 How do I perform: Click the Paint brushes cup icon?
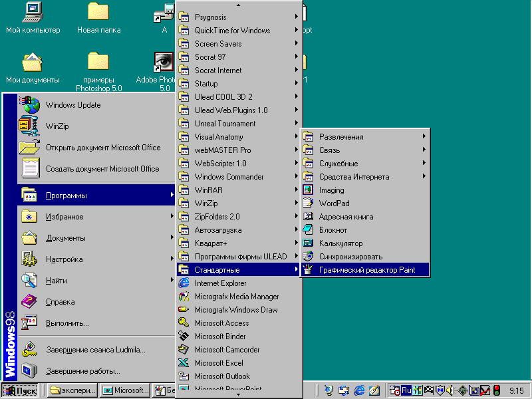pyautogui.click(x=308, y=269)
